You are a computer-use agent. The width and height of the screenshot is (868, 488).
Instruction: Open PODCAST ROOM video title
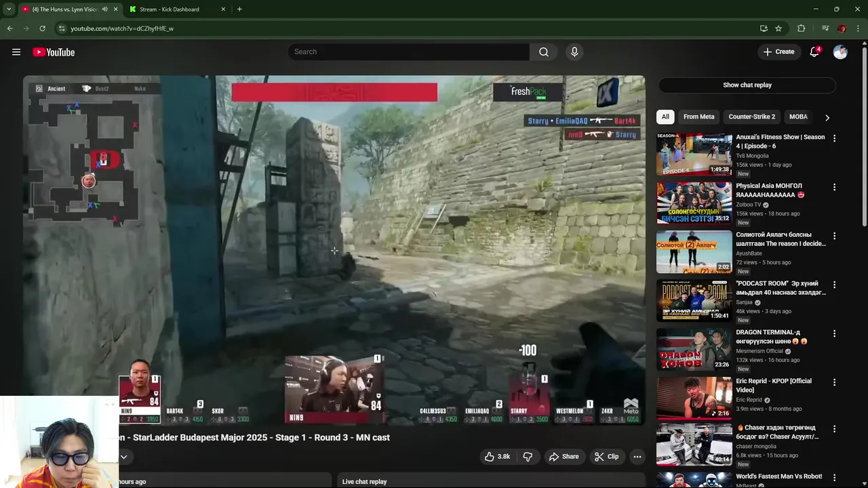click(x=781, y=287)
